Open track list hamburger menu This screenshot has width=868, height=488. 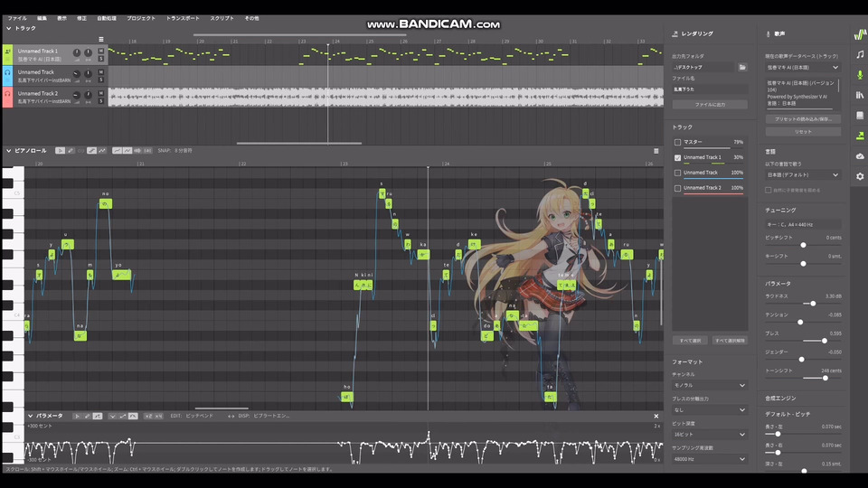100,39
